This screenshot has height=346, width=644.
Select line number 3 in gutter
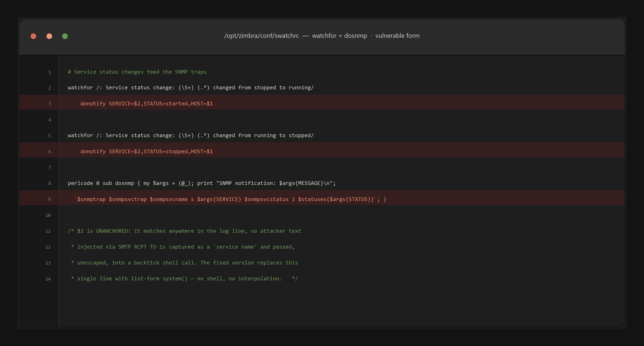[50, 104]
